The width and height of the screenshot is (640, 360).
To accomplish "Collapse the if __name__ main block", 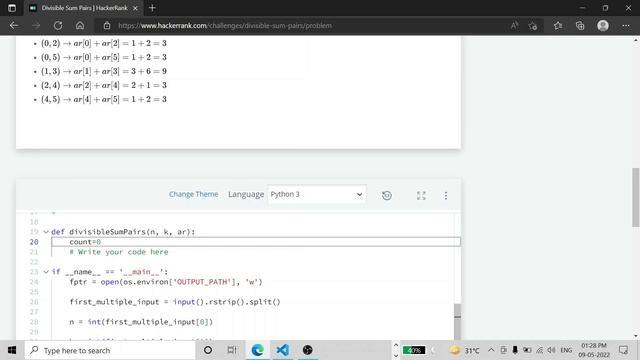I will coord(46,272).
